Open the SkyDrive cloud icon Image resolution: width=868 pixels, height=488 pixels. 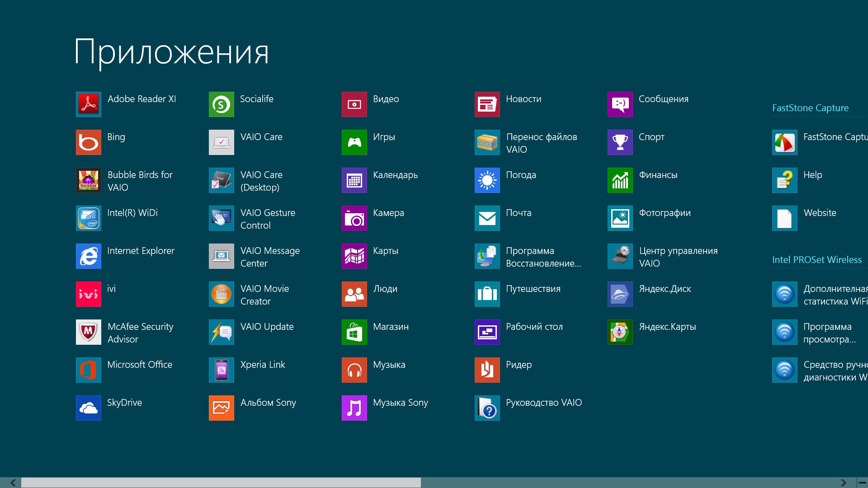coord(88,408)
